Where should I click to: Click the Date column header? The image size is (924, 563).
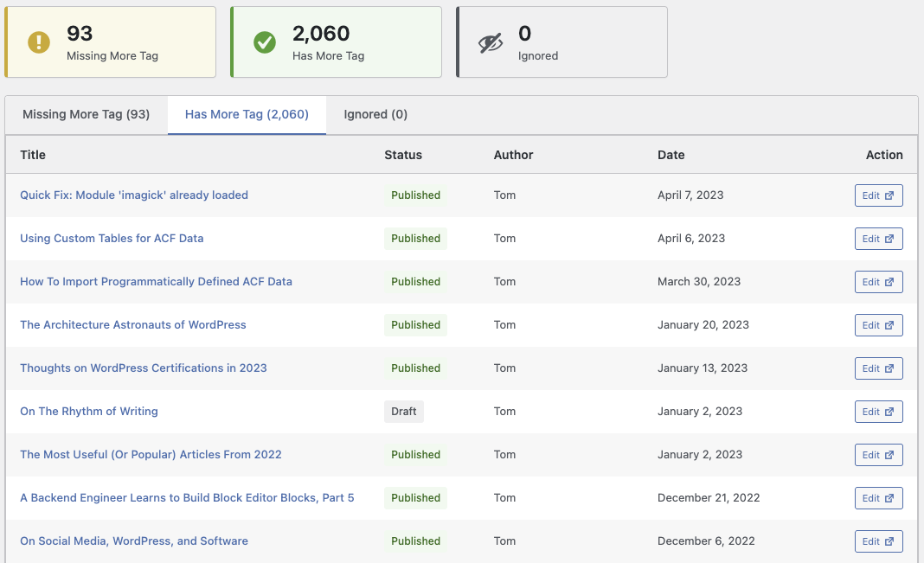click(671, 155)
